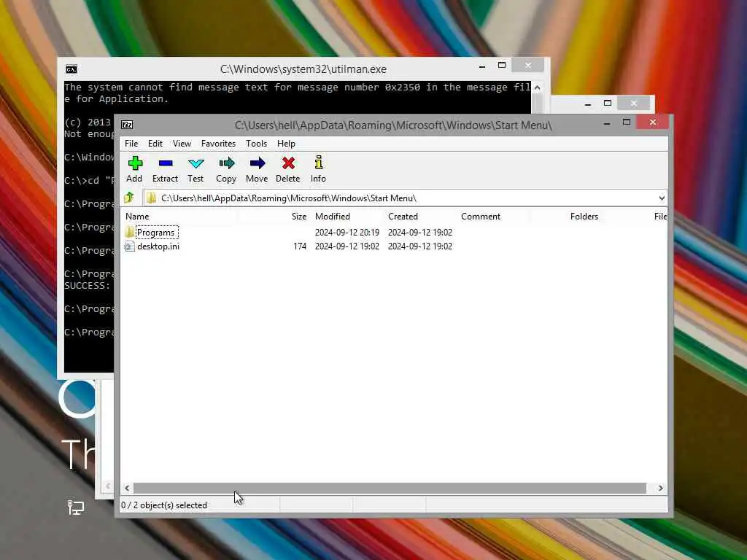The height and width of the screenshot is (560, 747).
Task: Click desktop.ini modified date 2024-09-12 19:02
Action: point(347,246)
